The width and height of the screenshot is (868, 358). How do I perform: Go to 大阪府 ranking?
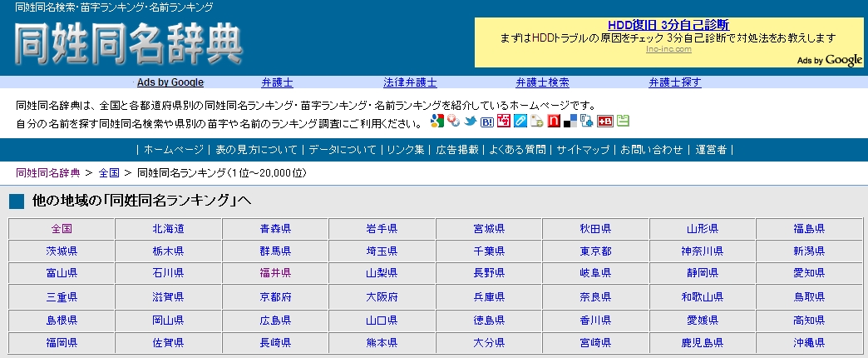tap(382, 297)
